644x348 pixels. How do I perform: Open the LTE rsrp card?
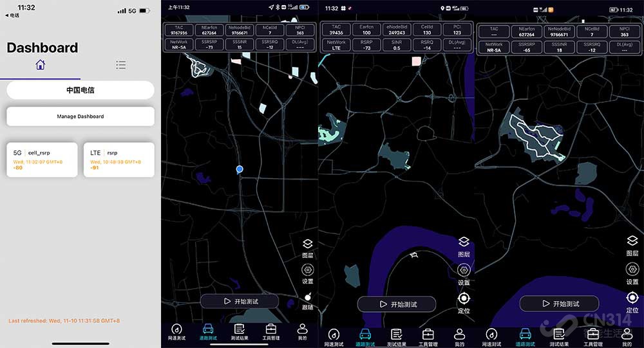[x=119, y=160]
